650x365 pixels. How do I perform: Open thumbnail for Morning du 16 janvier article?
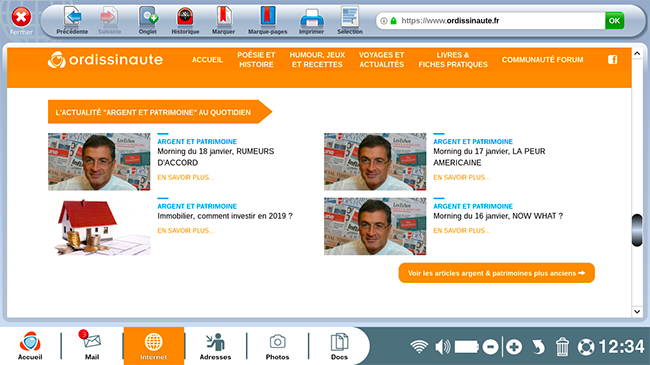375,226
